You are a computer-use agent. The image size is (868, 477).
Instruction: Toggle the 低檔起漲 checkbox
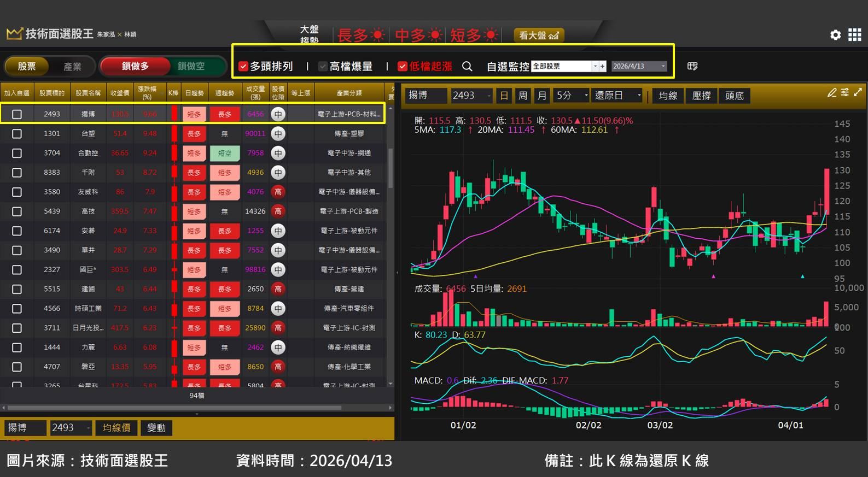click(403, 67)
